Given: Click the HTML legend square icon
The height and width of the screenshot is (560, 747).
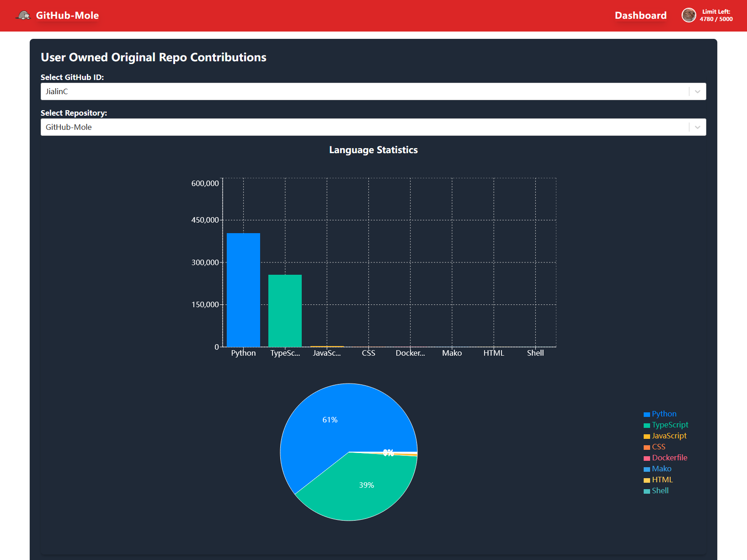Looking at the screenshot, I should (x=646, y=480).
